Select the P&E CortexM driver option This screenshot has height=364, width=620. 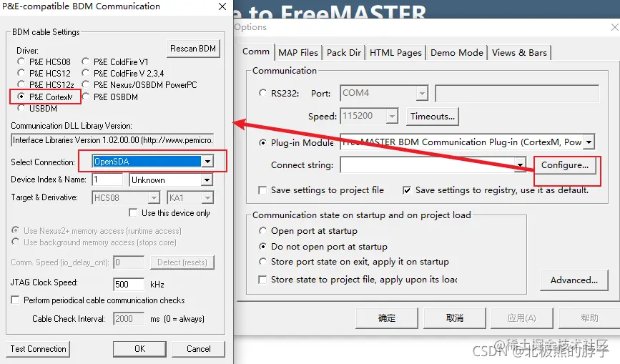21,97
